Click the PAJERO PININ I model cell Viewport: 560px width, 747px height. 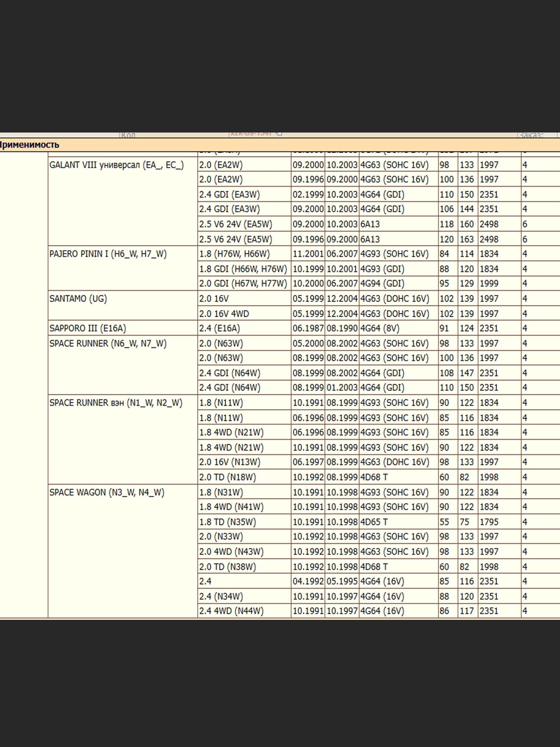click(108, 254)
